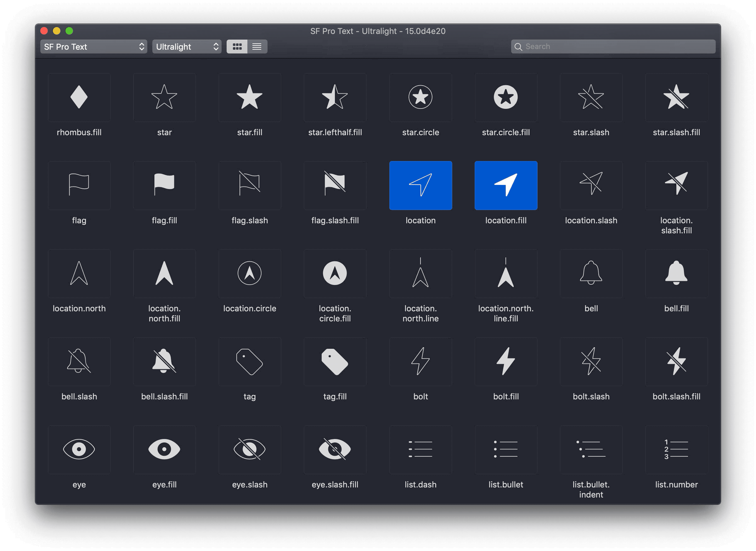Switch to grid view
Screen dimensions: 756x551
click(237, 47)
